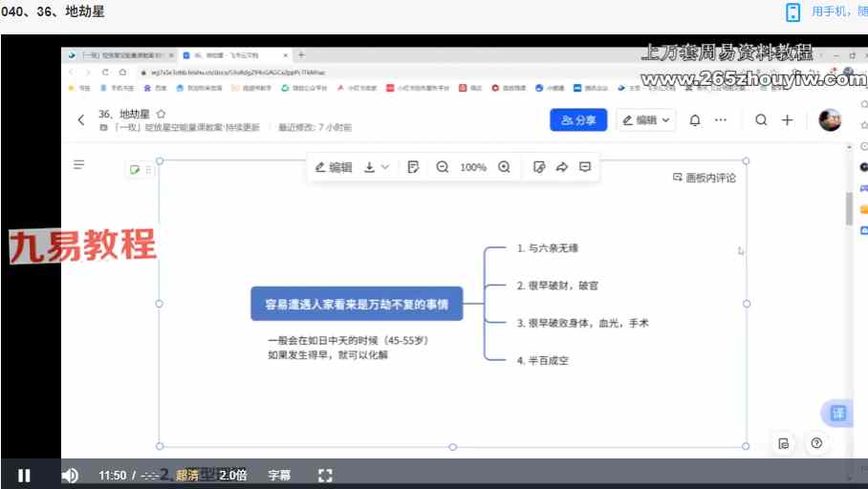Screen dimensions: 868x489
Task: Click 编辑 on the whiteboard toolbar
Action: coord(333,167)
